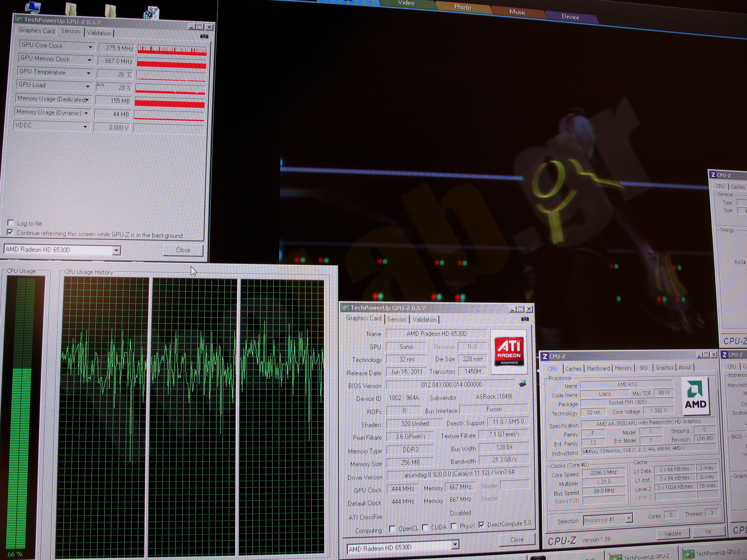Click the Memory Usage (Dedicated) red graph
This screenshot has width=747, height=560.
(170, 103)
